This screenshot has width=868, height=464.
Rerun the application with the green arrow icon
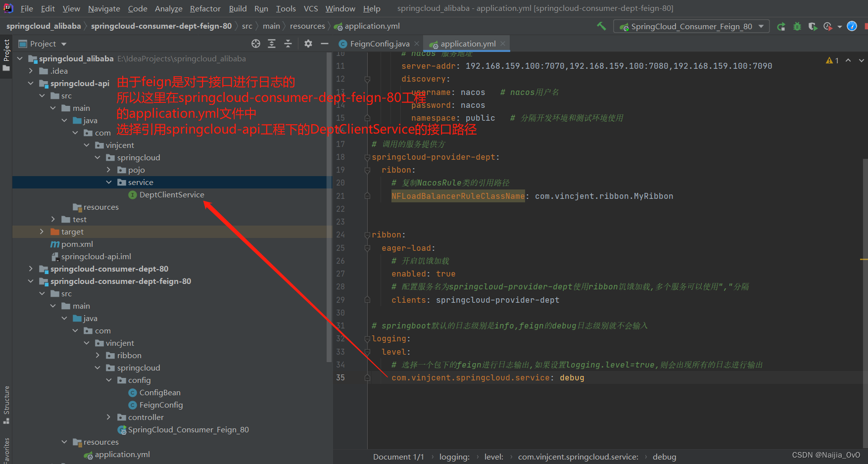[781, 26]
